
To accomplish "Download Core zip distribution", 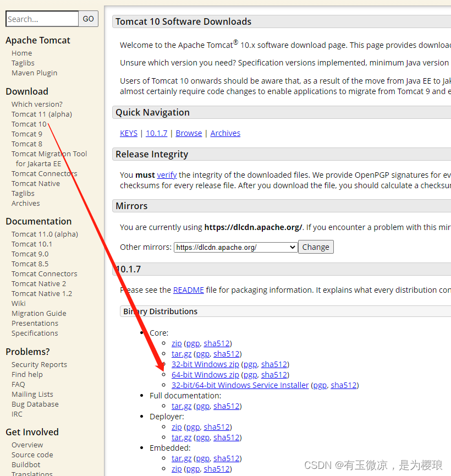I will [177, 343].
